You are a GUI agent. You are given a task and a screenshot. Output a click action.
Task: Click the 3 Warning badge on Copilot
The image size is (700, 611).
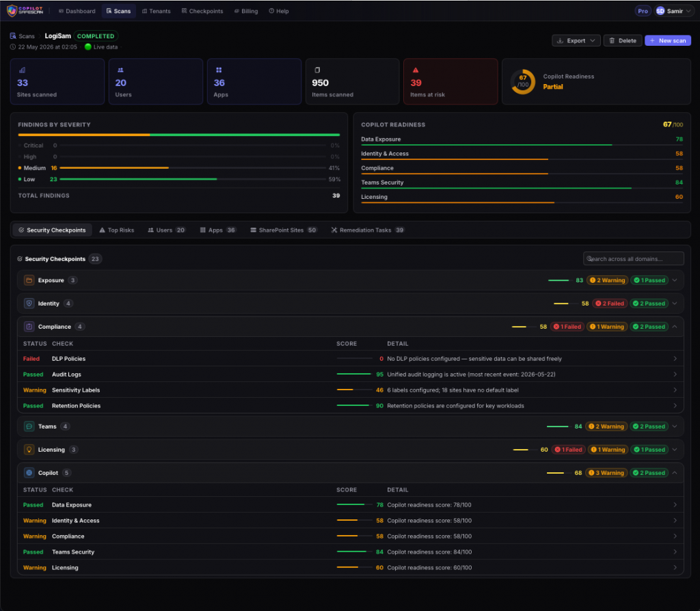(x=606, y=473)
